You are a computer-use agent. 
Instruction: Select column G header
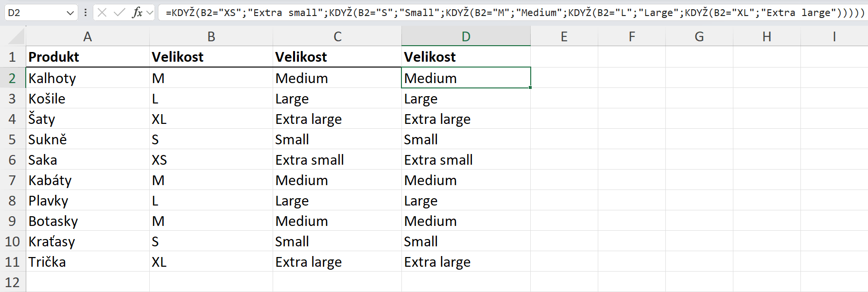pyautogui.click(x=699, y=37)
